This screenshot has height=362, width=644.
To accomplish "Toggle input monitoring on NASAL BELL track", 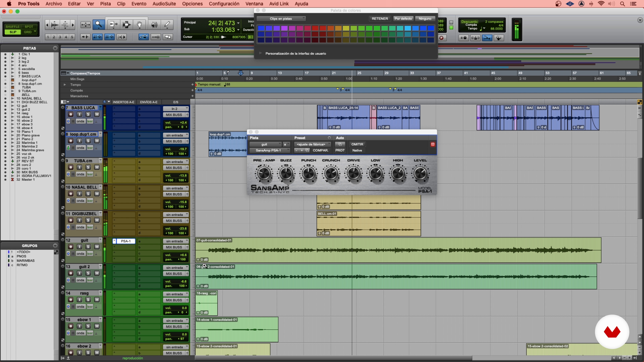I will (79, 194).
